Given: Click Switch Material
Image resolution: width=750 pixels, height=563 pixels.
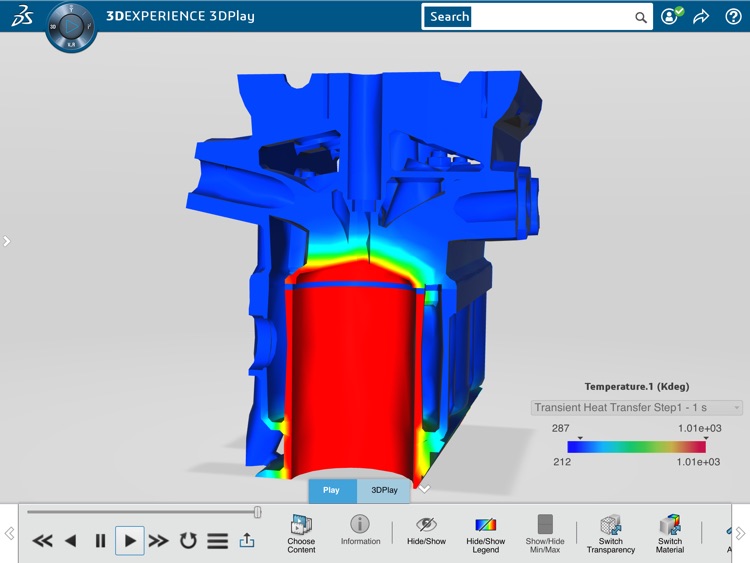Looking at the screenshot, I should tap(670, 534).
